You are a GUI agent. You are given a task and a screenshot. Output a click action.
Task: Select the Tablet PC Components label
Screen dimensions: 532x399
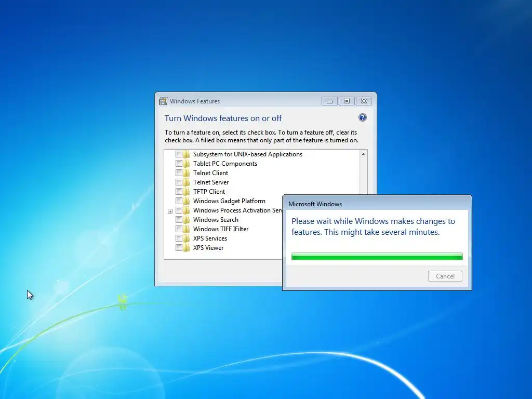tap(225, 164)
